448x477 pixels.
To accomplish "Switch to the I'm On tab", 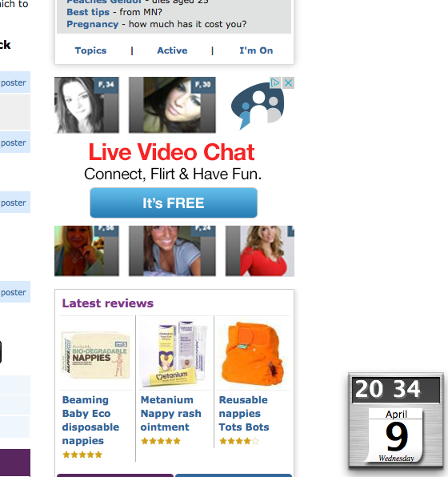I will [x=256, y=50].
